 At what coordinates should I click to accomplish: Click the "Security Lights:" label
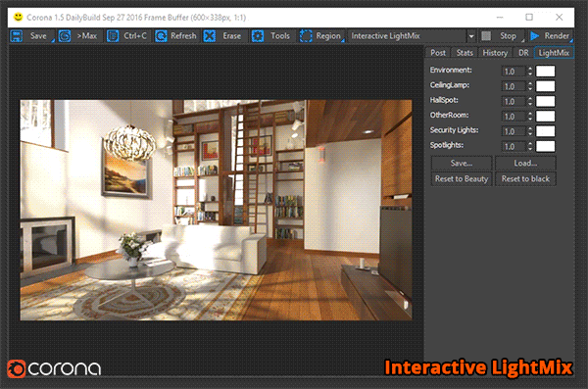pos(454,130)
